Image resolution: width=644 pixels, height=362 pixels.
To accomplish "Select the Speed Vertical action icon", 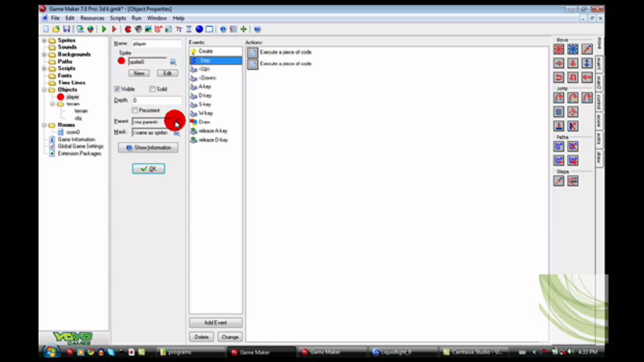I will 573,63.
